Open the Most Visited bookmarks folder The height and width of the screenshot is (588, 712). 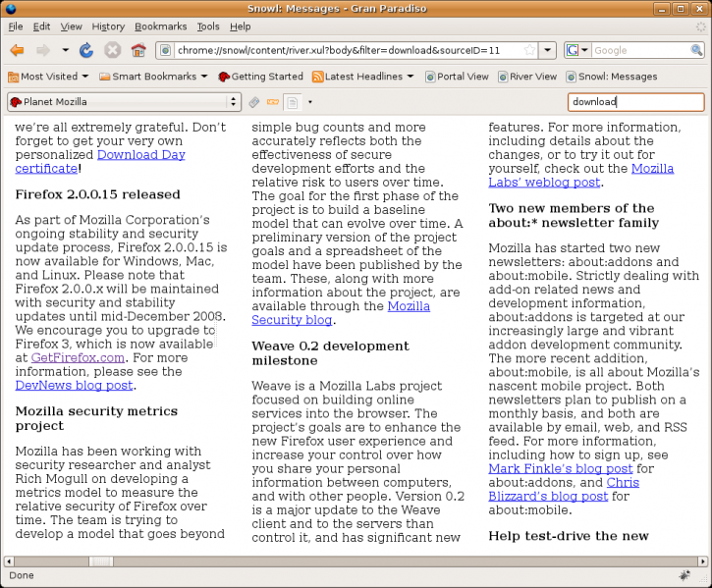tap(48, 77)
